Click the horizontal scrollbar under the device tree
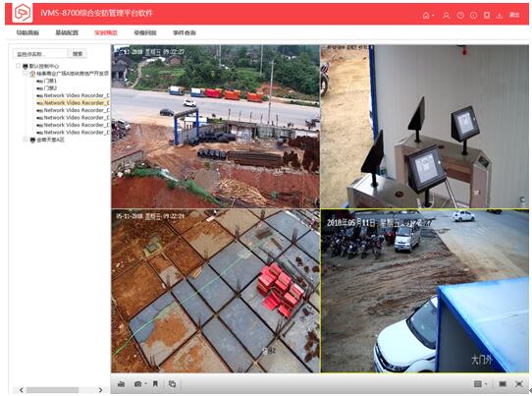The image size is (532, 396). (x=53, y=390)
